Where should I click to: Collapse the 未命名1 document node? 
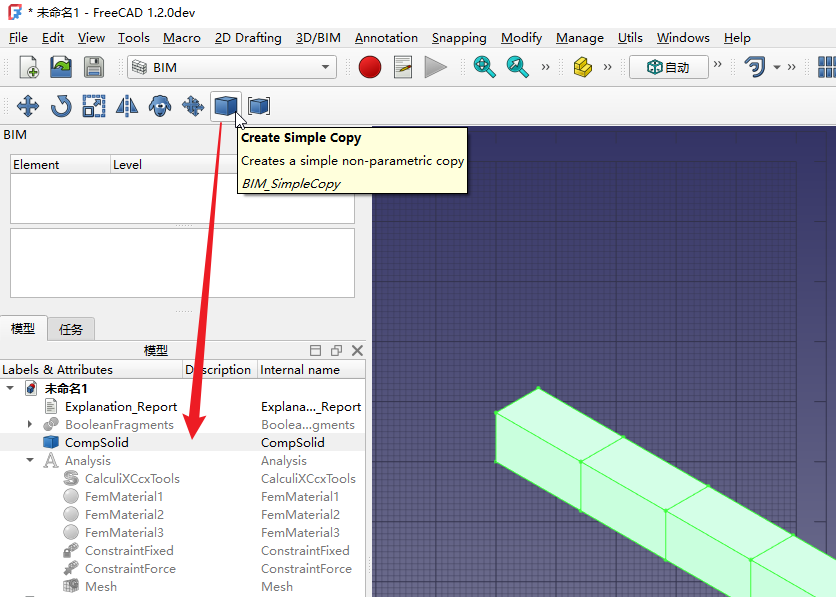click(10, 388)
